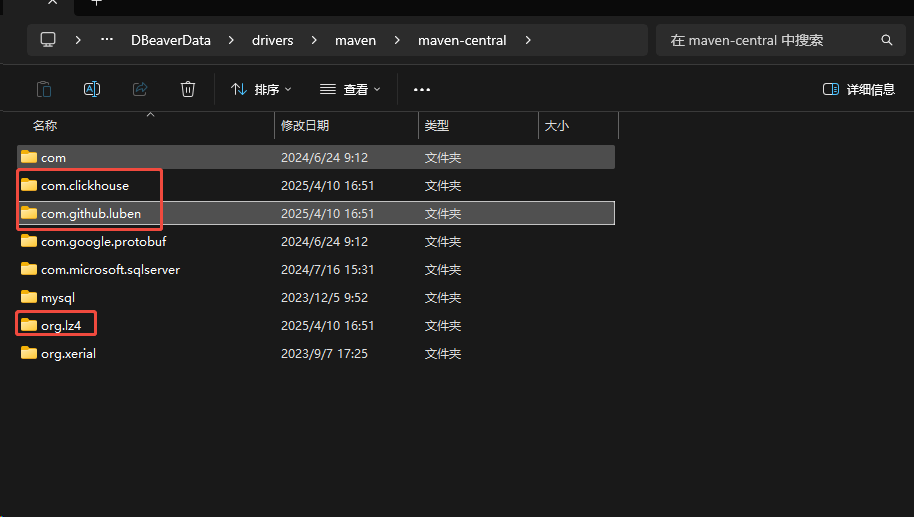
Task: Select the com.clickhouse folder name
Action: [x=85, y=185]
